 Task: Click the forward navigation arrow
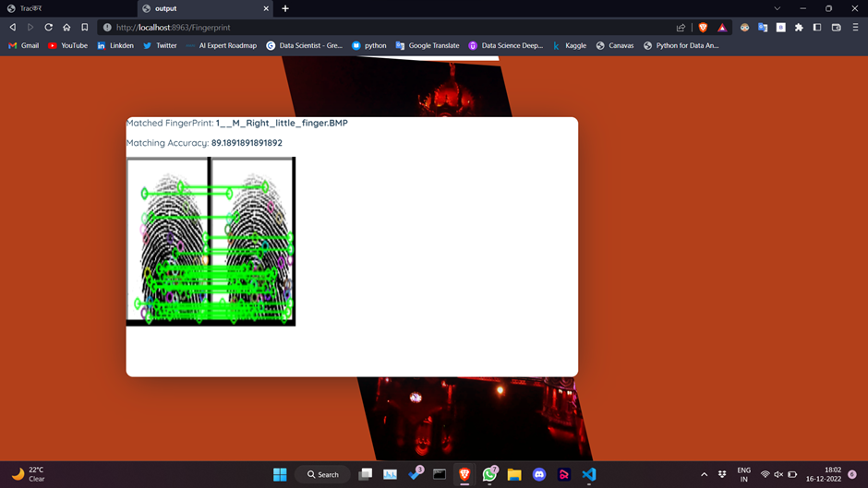coord(30,27)
